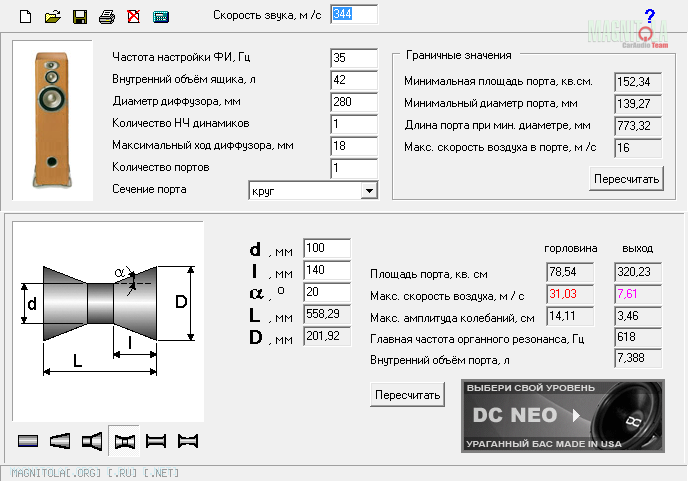Click the floor-standing speaker image

pyautogui.click(x=52, y=120)
